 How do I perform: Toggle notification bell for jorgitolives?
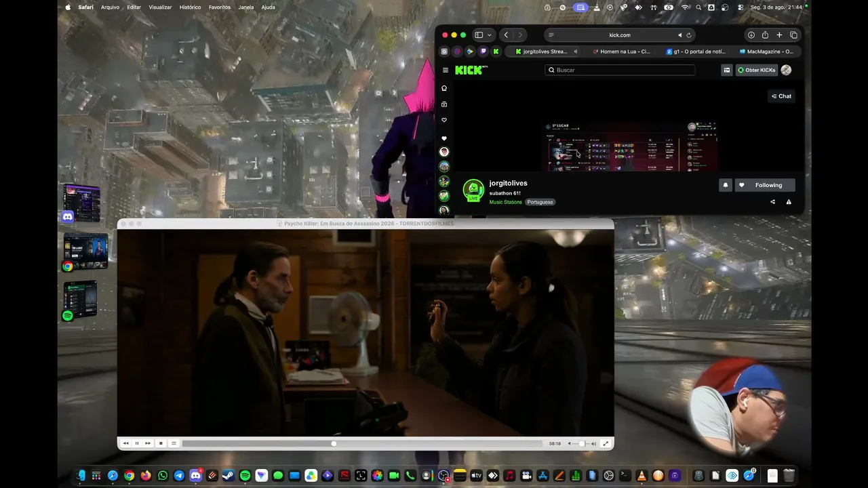(726, 185)
